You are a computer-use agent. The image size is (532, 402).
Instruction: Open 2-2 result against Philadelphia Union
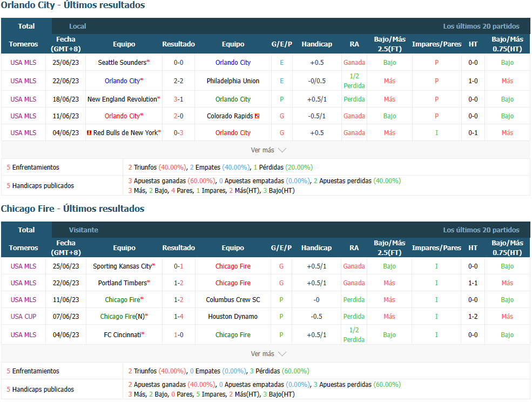tap(178, 81)
